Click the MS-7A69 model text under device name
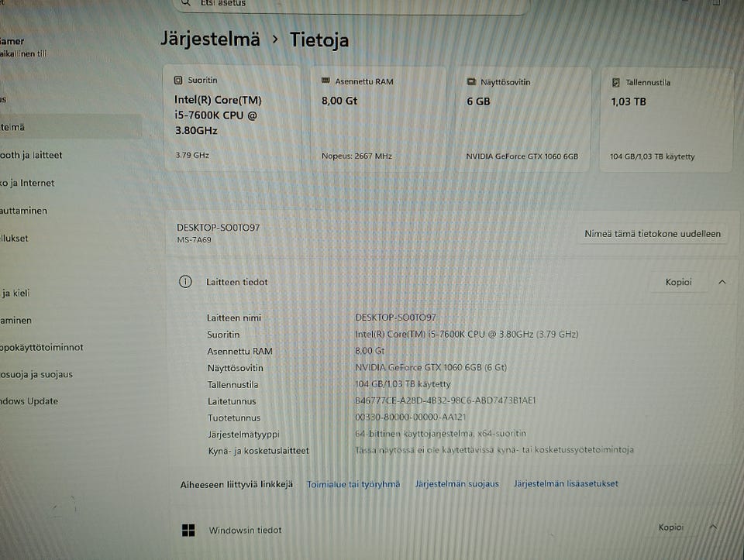The height and width of the screenshot is (560, 744). click(194, 240)
